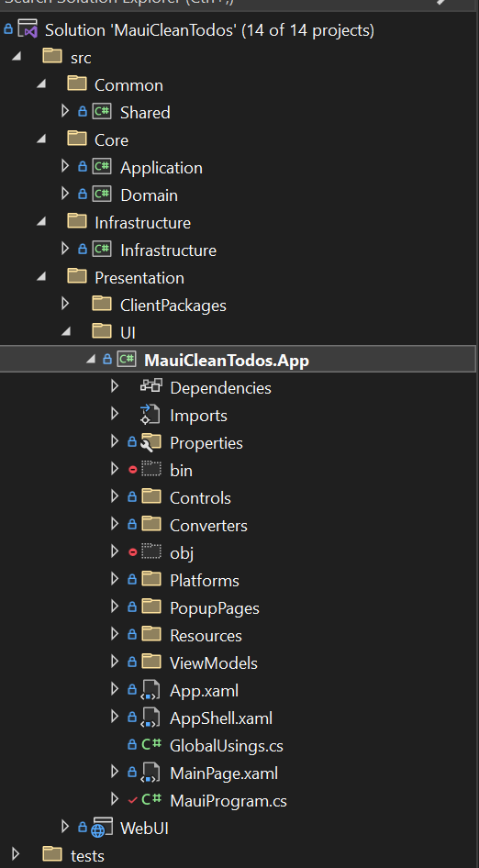Click the dotted excluded-folder icon for bin

pyautogui.click(x=150, y=470)
